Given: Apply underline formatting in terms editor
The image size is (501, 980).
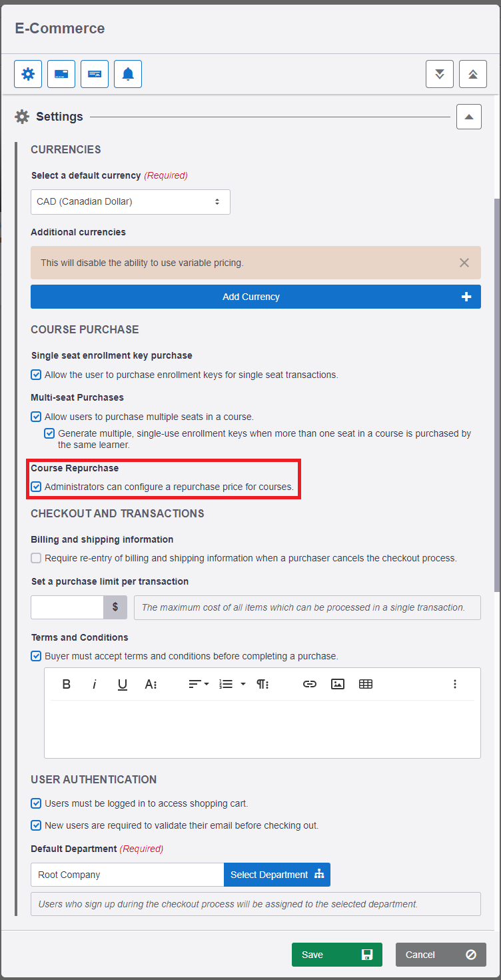Looking at the screenshot, I should [123, 684].
